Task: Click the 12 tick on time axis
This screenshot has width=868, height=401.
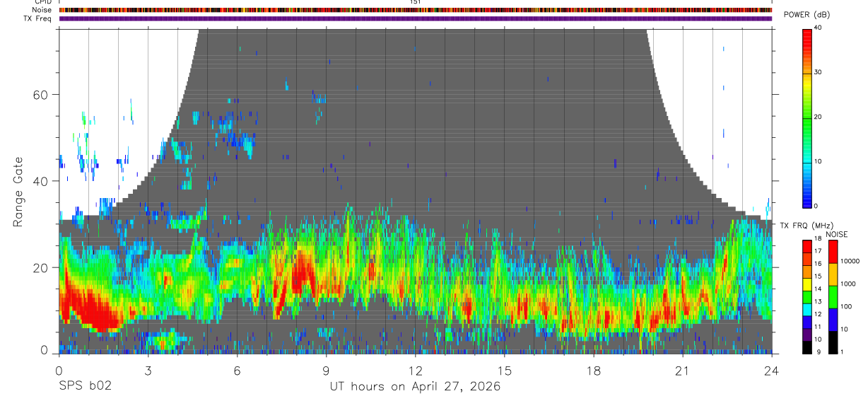Action: 415,371
